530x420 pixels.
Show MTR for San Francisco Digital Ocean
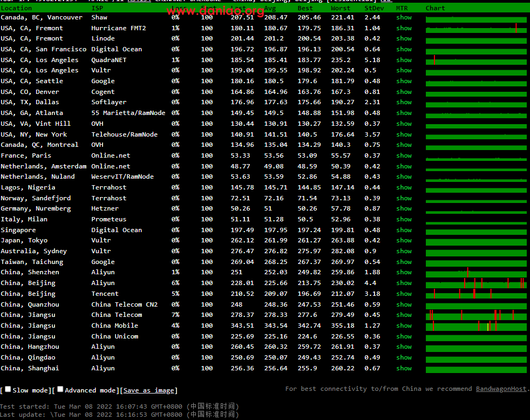[404, 49]
